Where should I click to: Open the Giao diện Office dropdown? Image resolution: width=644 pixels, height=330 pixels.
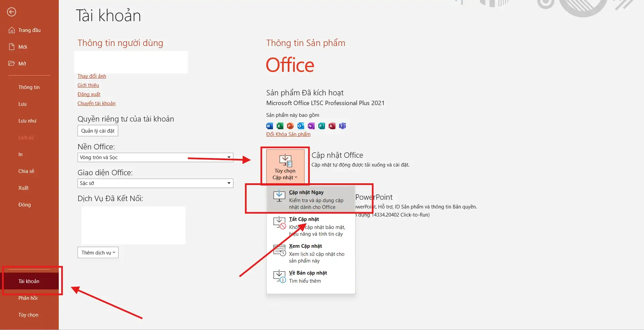(x=229, y=183)
